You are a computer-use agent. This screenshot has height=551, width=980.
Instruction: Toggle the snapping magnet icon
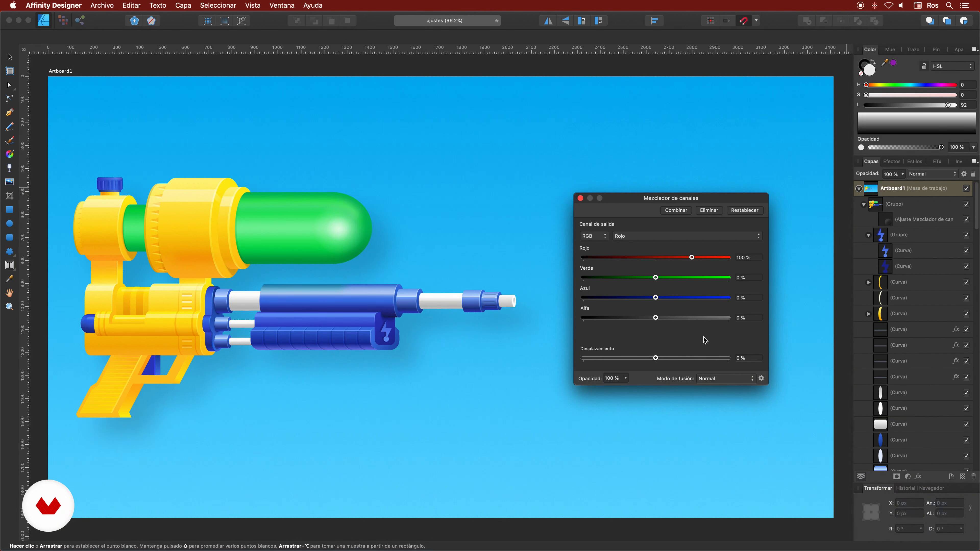(x=743, y=20)
